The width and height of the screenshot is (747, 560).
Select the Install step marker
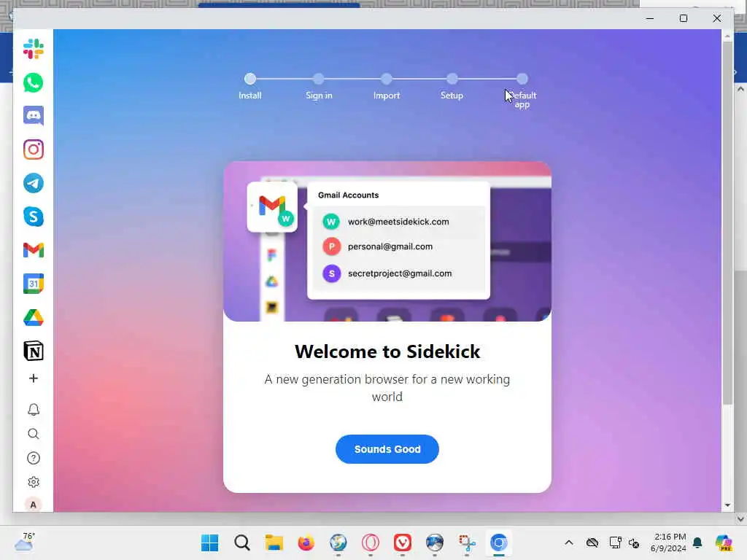pyautogui.click(x=250, y=79)
